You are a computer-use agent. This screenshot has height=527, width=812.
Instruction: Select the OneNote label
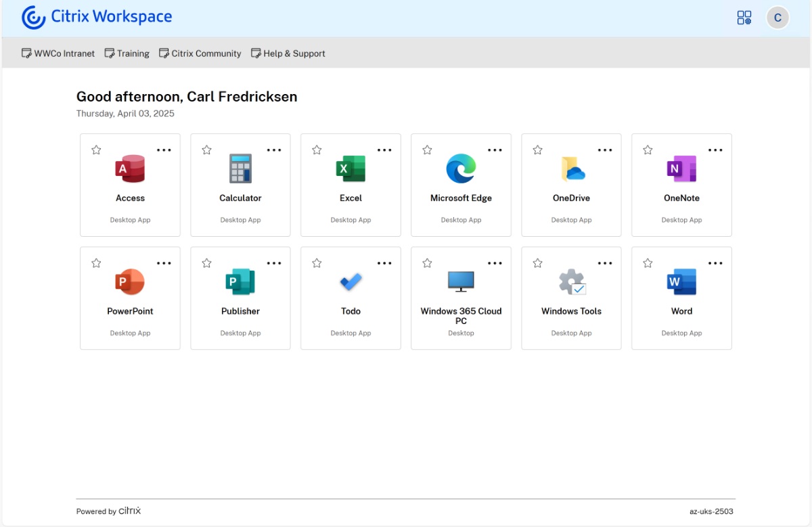point(681,198)
